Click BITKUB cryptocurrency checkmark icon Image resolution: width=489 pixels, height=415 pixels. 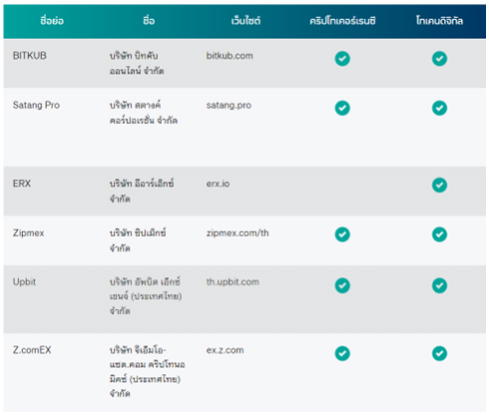click(342, 59)
